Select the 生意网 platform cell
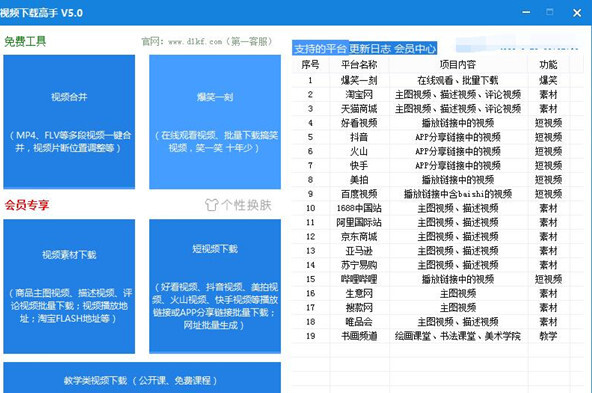 (359, 293)
